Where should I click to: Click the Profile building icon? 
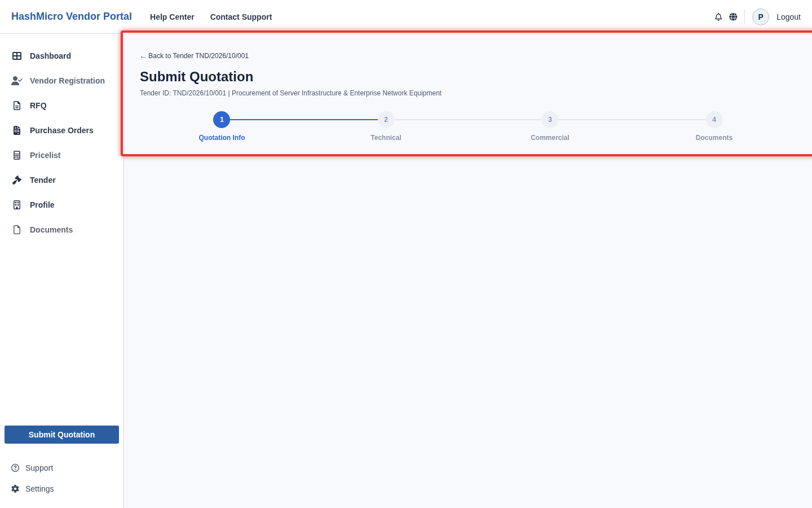click(x=17, y=205)
